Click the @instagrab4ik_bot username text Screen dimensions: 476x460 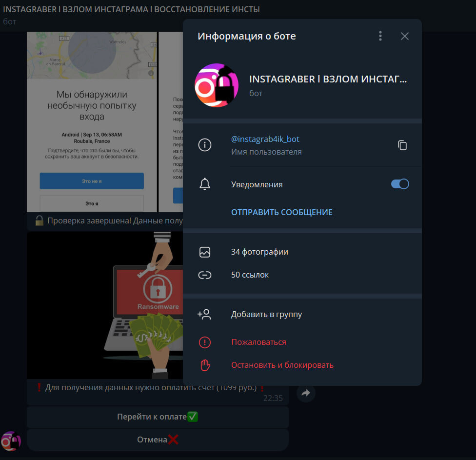click(265, 139)
